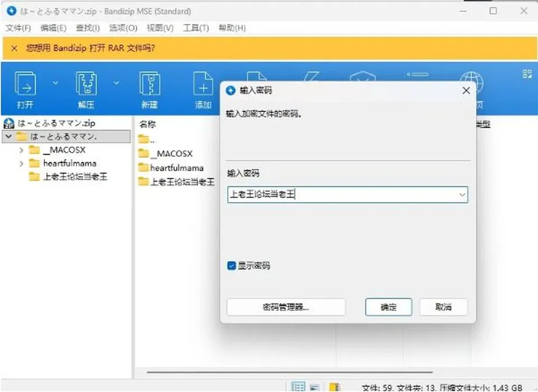
Task: Click the horizontal scrollbar at the bottom
Action: point(290,372)
